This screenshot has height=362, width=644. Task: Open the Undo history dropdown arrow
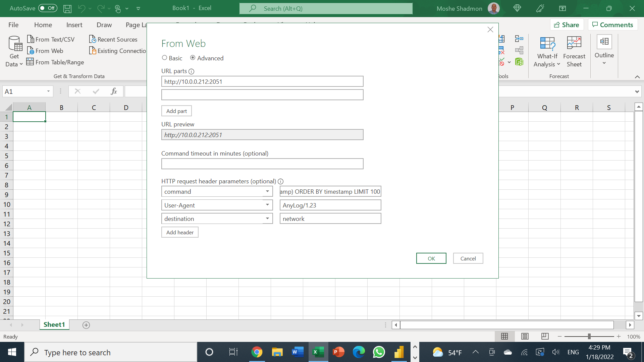(90, 9)
